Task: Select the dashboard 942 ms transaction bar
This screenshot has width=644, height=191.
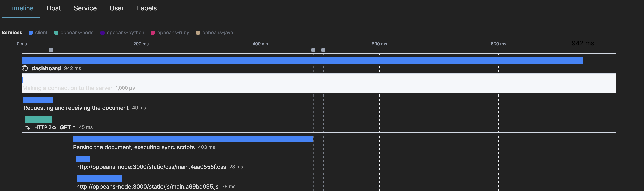Action: pos(300,60)
